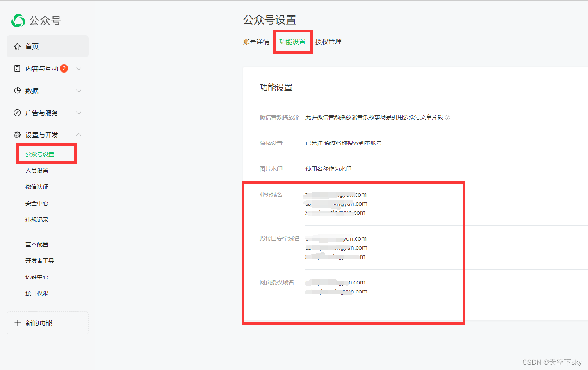Viewport: 588px width, 370px height.
Task: Switch to the 授权管理 tab
Action: (328, 42)
